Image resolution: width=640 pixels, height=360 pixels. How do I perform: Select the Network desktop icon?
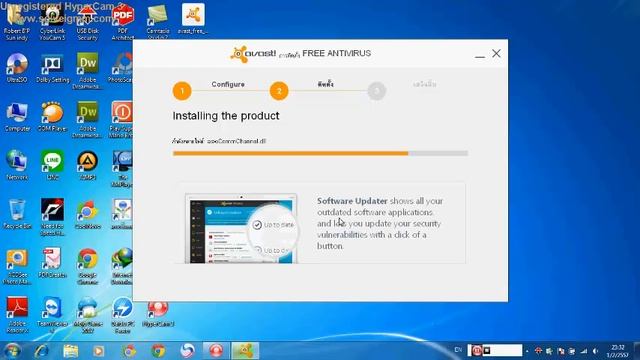17,165
